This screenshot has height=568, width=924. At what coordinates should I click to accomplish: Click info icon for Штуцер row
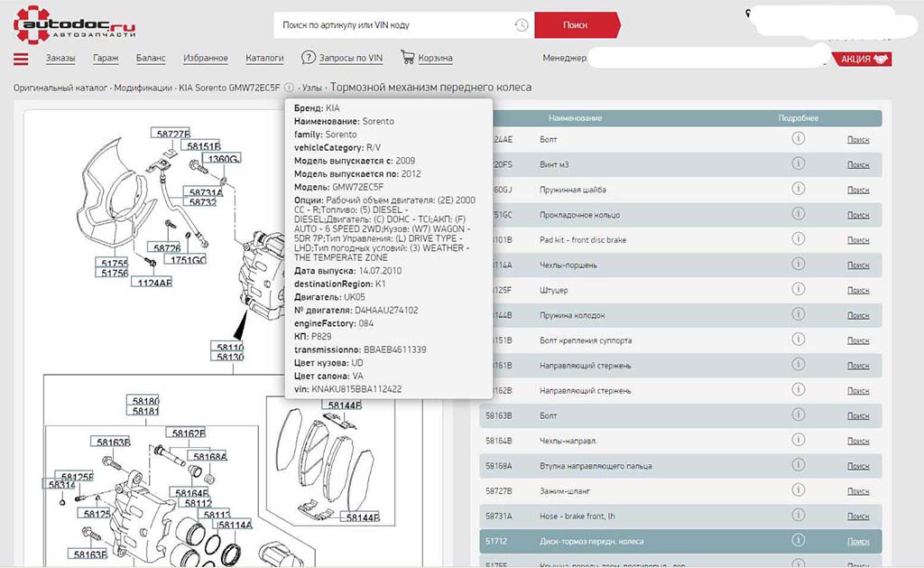[x=798, y=290]
